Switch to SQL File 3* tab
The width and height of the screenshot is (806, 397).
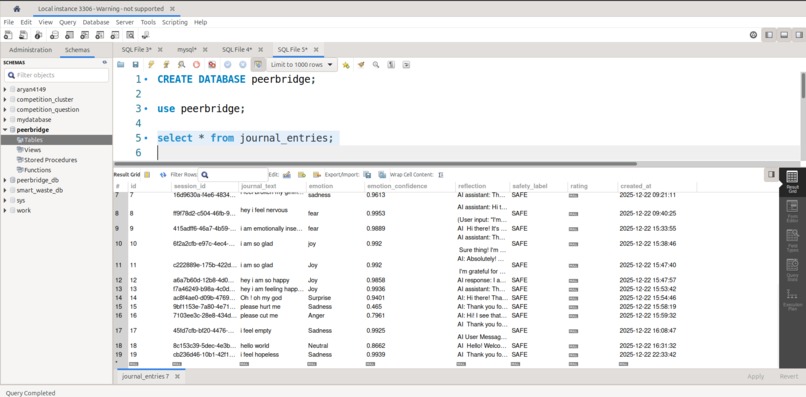(136, 49)
